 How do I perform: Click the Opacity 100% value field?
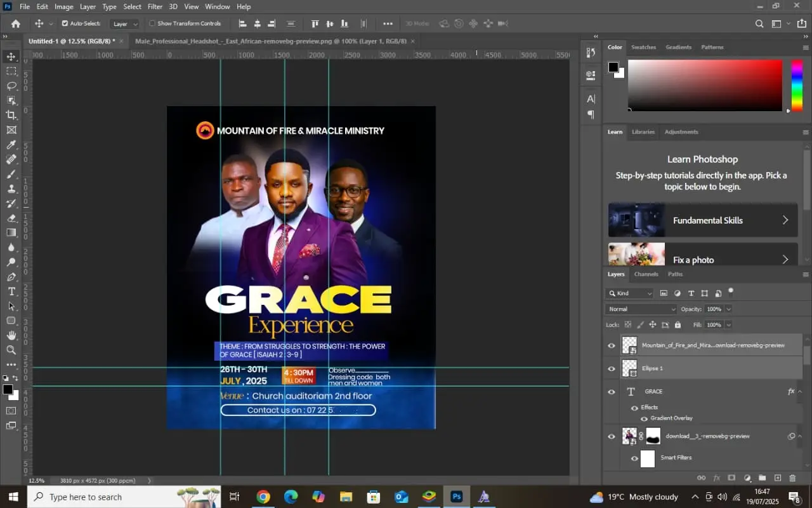(714, 309)
